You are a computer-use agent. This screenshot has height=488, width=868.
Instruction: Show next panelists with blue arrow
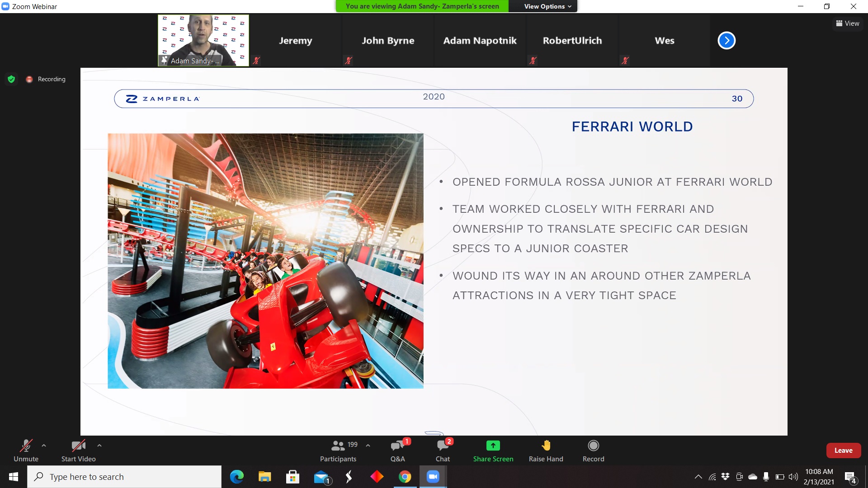click(726, 41)
